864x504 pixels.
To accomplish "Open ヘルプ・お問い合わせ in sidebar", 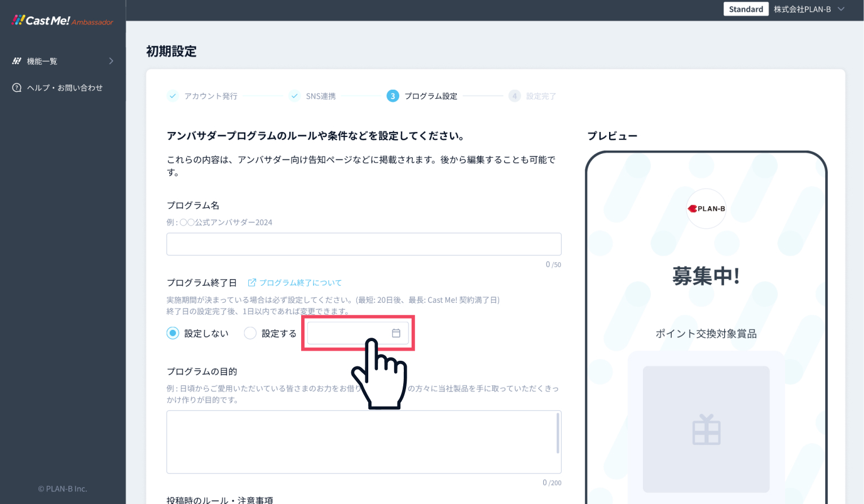I will coord(64,88).
